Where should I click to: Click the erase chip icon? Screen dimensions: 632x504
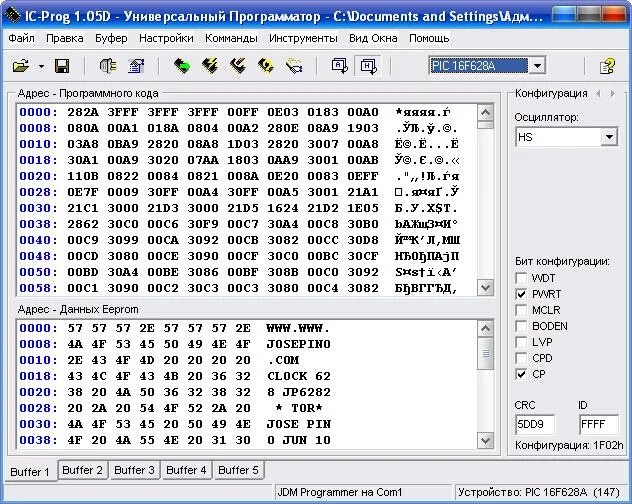238,66
